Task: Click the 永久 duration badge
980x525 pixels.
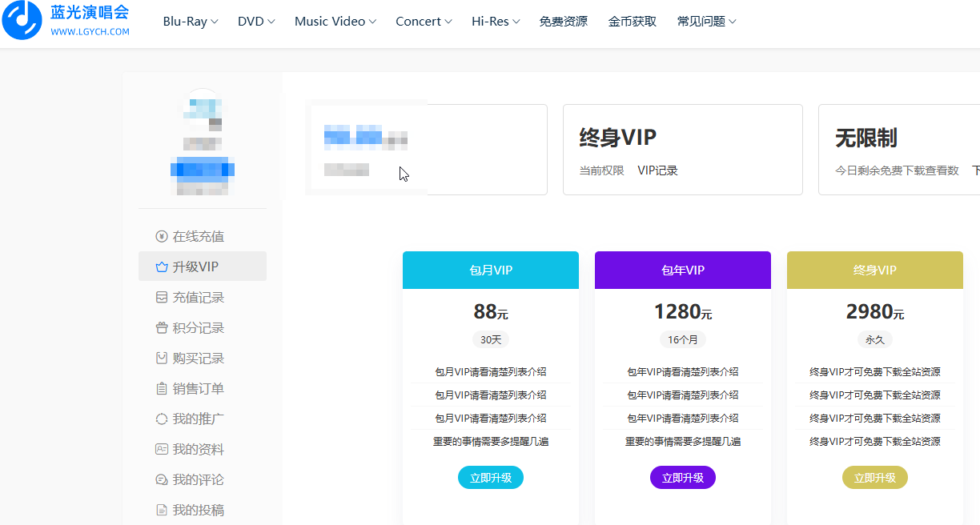Action: coord(875,339)
